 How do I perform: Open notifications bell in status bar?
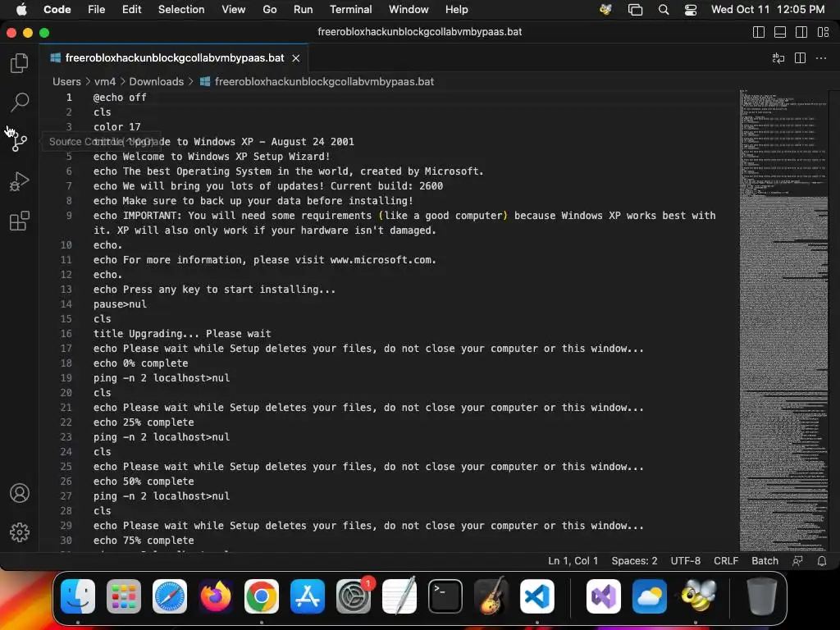[x=822, y=561]
